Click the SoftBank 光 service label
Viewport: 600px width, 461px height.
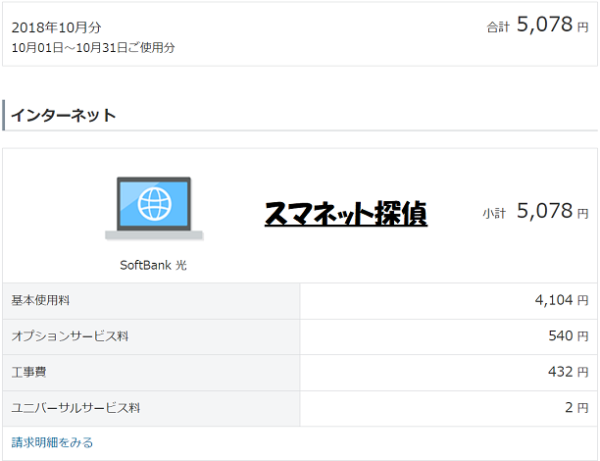pos(153,265)
